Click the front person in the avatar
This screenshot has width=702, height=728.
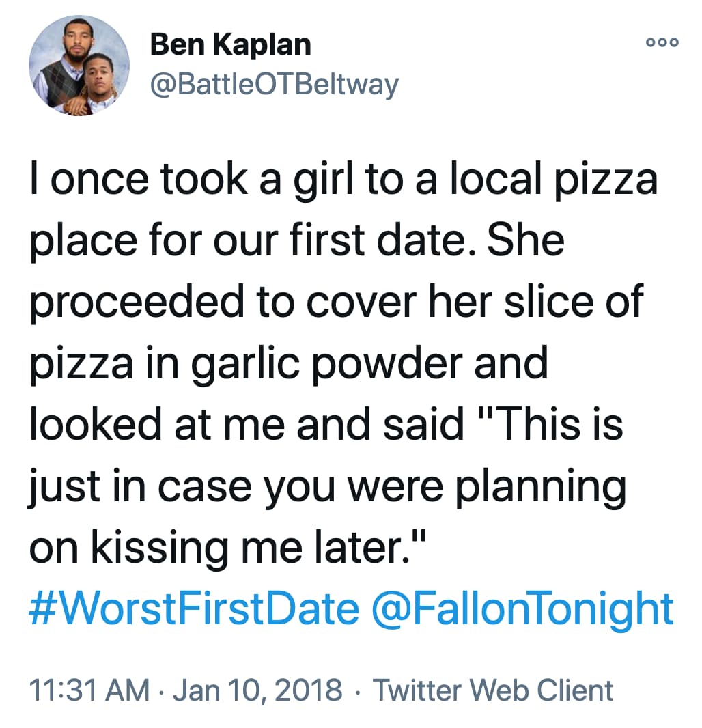(97, 82)
